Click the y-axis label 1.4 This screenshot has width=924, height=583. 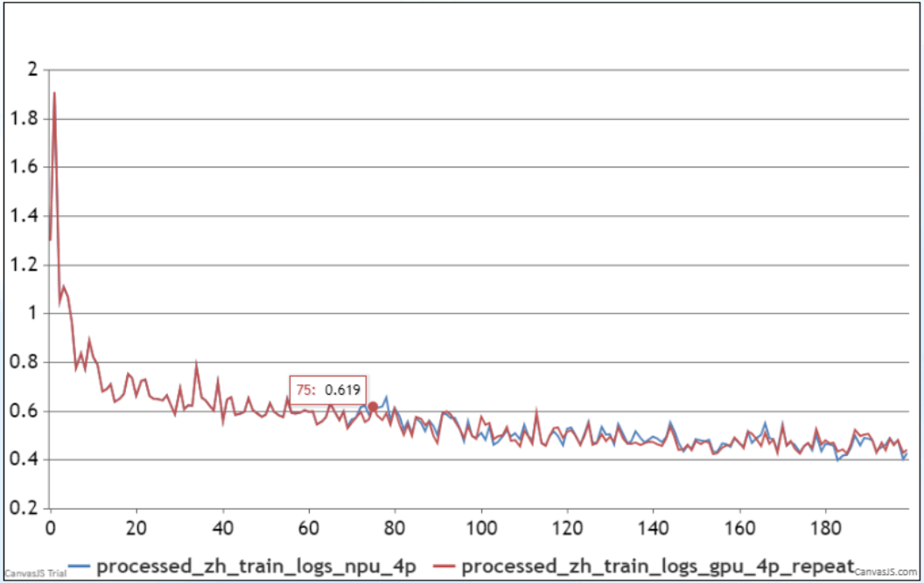[x=24, y=215]
